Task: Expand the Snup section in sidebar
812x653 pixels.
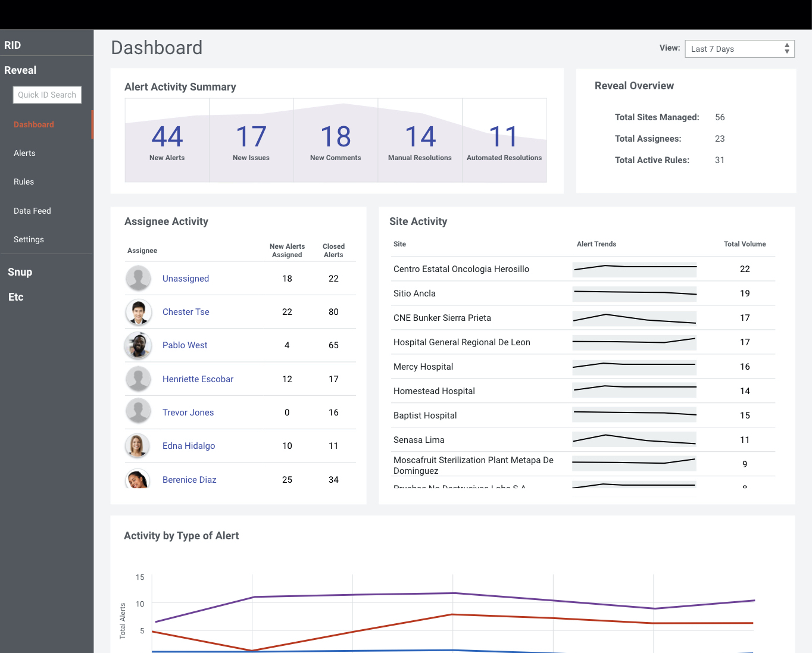Action: [20, 272]
